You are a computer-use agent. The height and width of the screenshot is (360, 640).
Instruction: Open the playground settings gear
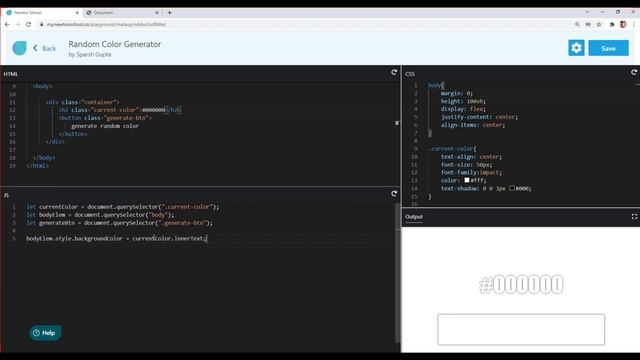pos(576,48)
